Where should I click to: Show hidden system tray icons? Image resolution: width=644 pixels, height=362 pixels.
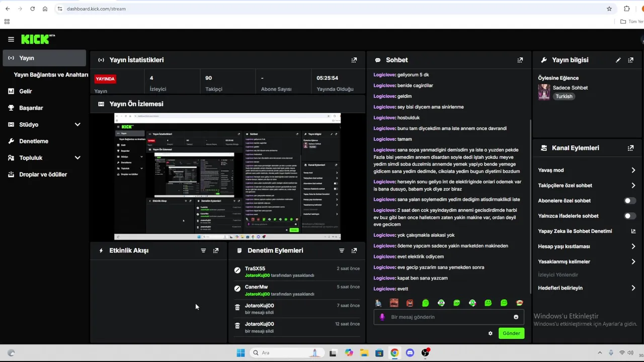600,353
